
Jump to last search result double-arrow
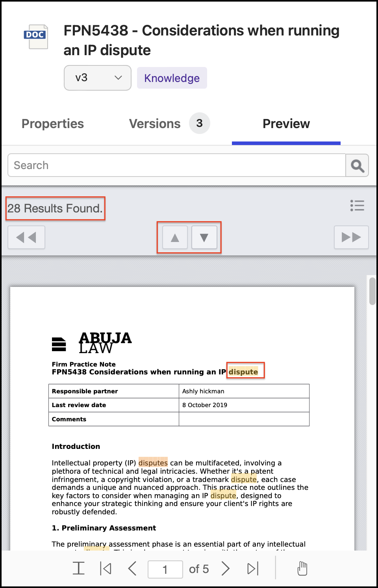click(351, 237)
